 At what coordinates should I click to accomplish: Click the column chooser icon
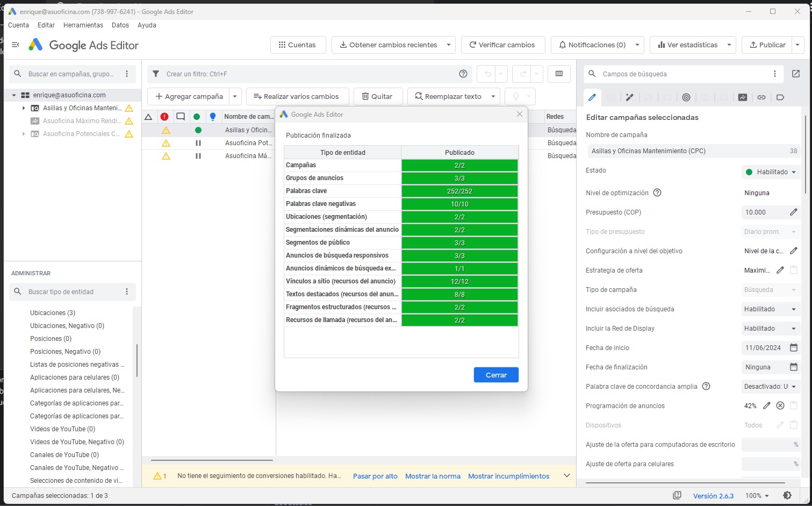559,74
